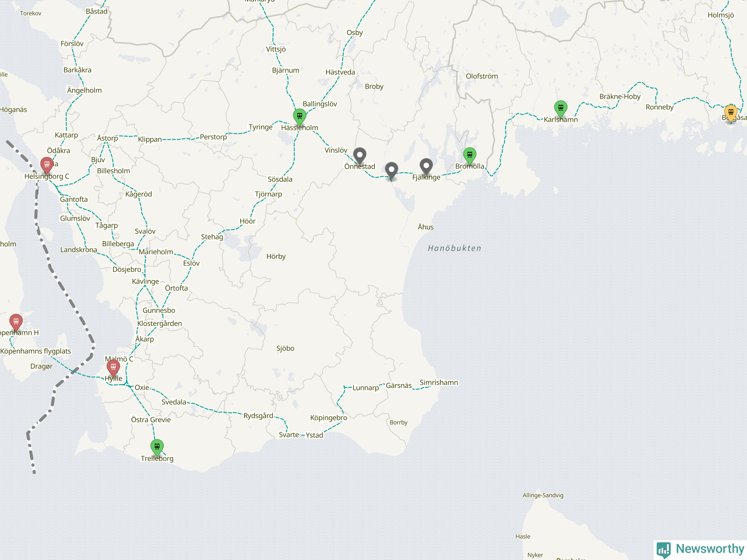Click the Vittsjö station label
The width and height of the screenshot is (747, 560).
coord(276,49)
